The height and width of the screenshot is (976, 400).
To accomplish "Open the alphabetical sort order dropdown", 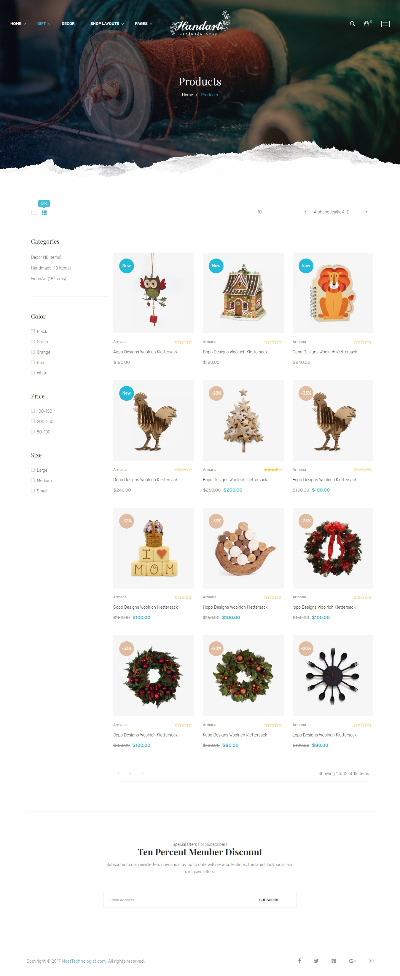I will tap(341, 212).
